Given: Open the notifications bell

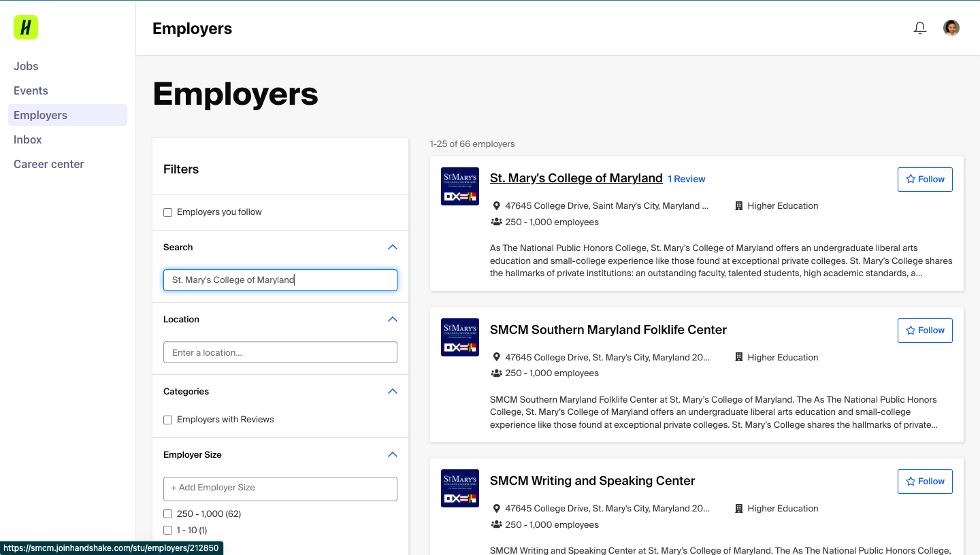Looking at the screenshot, I should coord(920,28).
